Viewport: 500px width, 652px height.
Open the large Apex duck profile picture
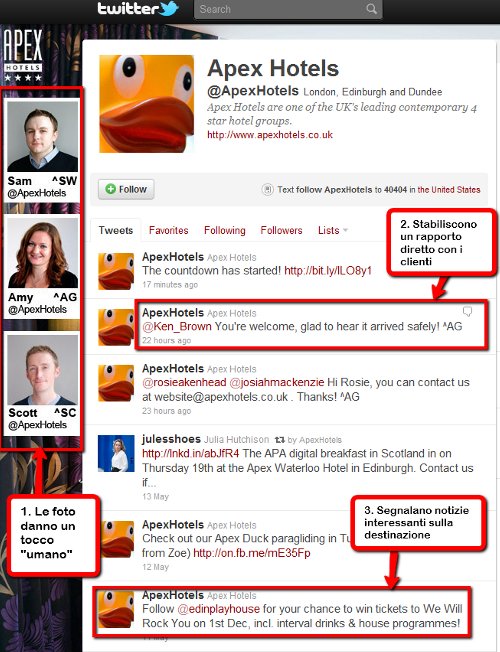(146, 104)
